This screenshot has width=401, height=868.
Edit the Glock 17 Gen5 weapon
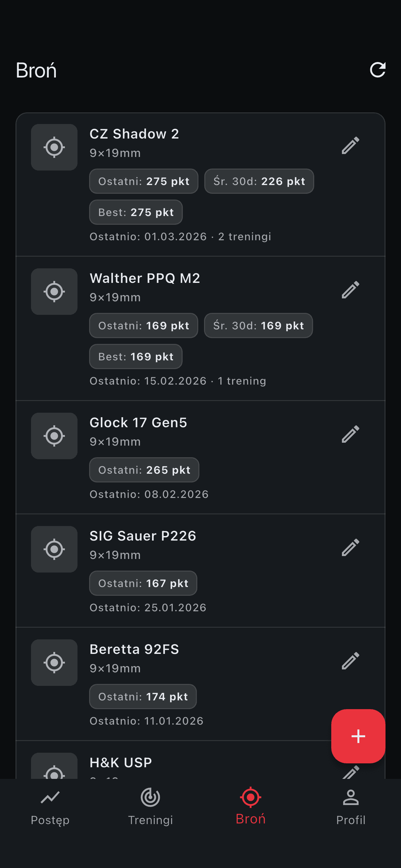(350, 434)
